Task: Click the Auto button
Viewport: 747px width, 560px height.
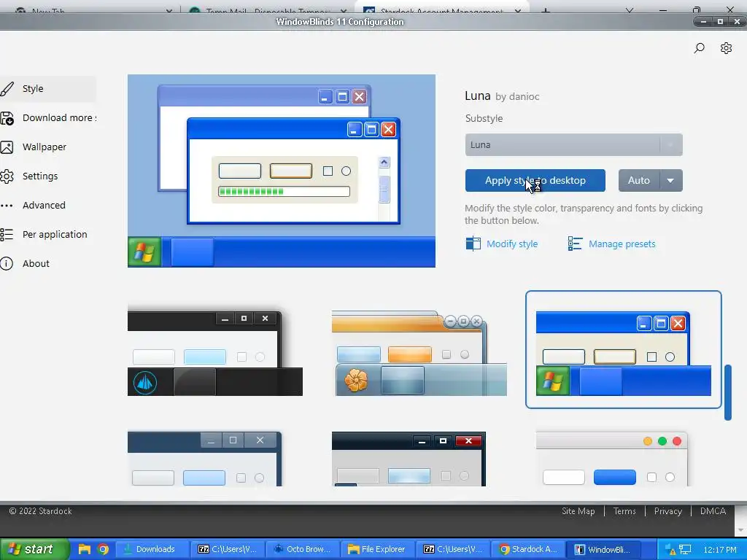Action: pyautogui.click(x=639, y=181)
